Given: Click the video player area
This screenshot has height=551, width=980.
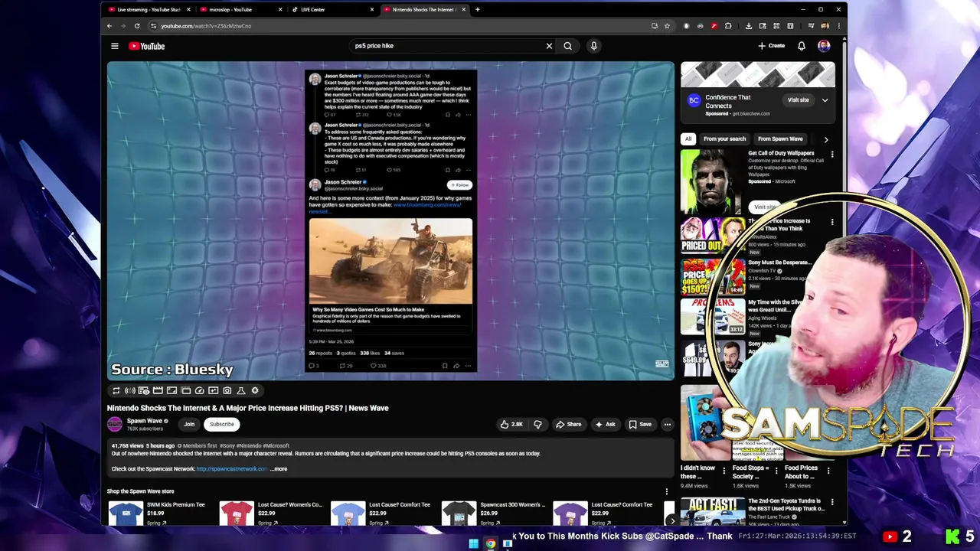Looking at the screenshot, I should point(390,220).
